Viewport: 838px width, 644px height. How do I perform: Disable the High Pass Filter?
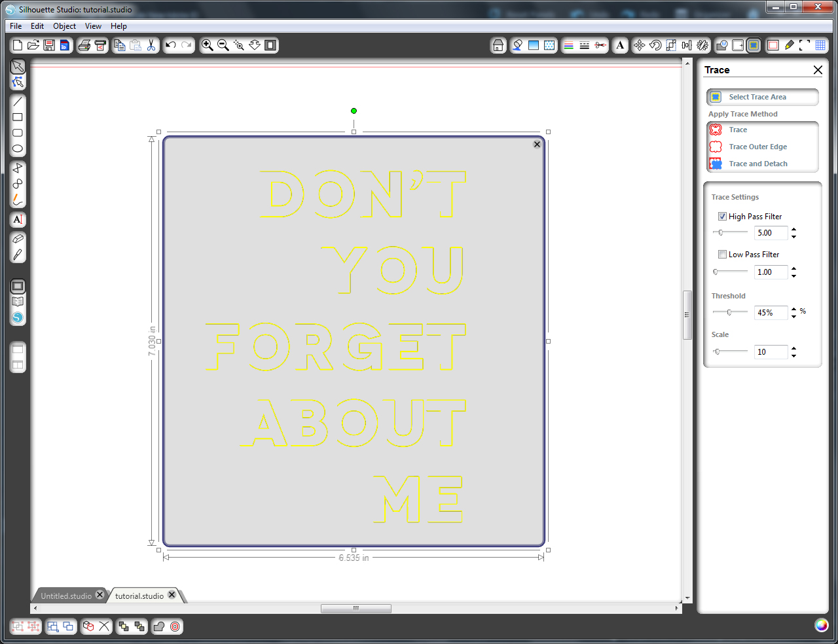(722, 216)
